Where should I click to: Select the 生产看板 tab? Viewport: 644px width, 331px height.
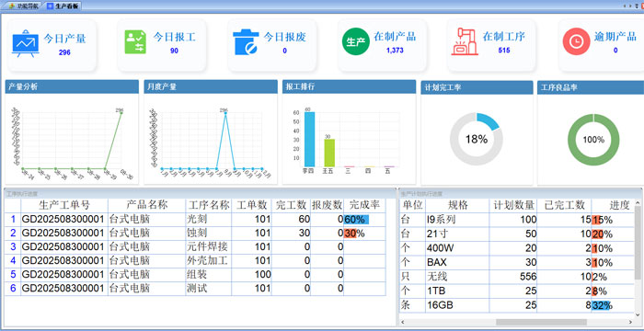[63, 6]
